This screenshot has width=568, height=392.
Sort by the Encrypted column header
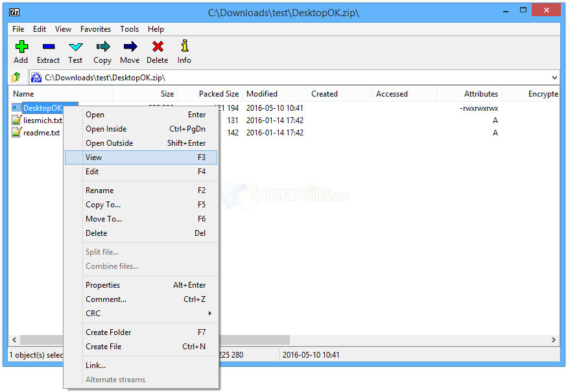point(530,94)
